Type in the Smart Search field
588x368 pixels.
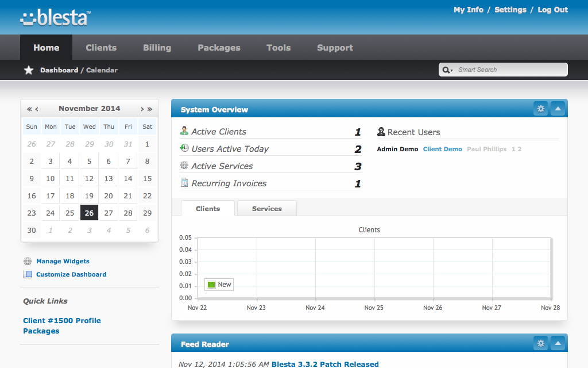click(510, 70)
